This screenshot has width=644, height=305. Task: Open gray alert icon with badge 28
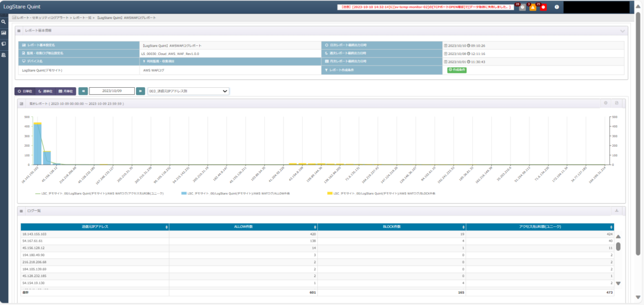522,7
